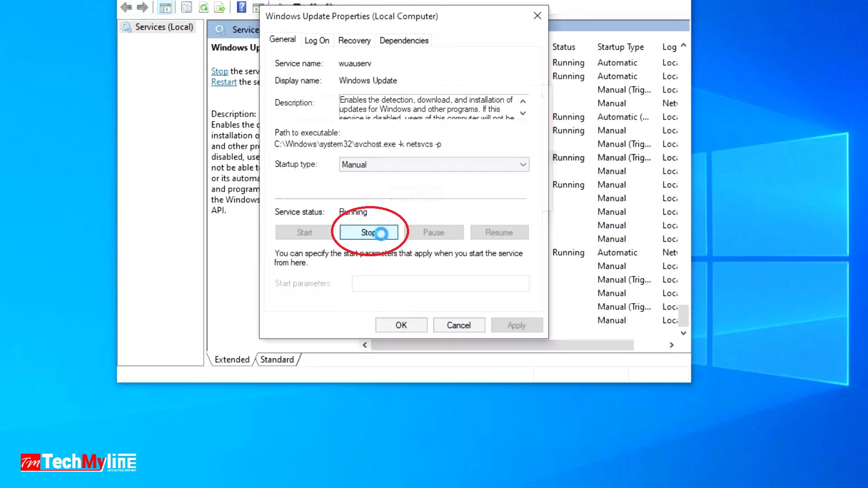Click the Restart service link
Screen dimensions: 868x488
click(x=224, y=82)
